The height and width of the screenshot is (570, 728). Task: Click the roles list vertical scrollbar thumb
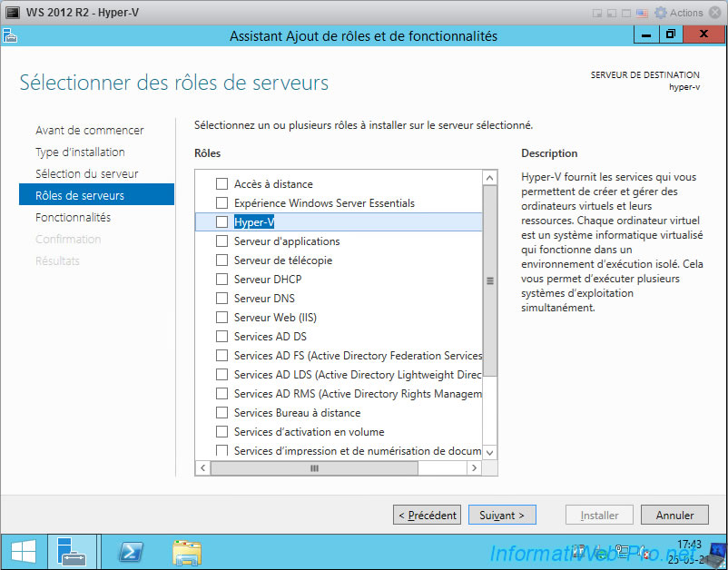click(x=490, y=280)
